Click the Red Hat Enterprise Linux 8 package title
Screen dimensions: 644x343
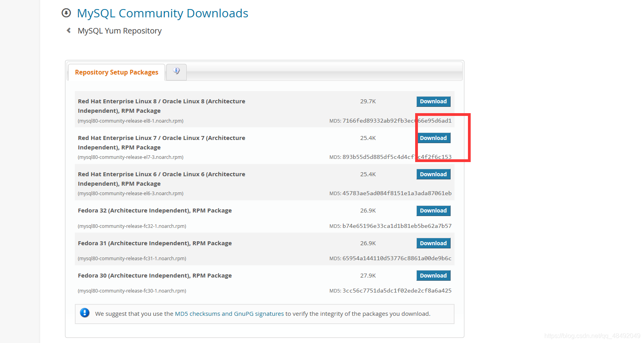tap(161, 106)
